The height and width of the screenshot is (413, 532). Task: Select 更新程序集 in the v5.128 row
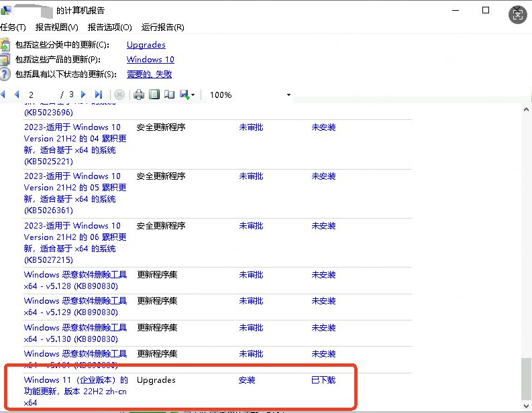tap(157, 275)
